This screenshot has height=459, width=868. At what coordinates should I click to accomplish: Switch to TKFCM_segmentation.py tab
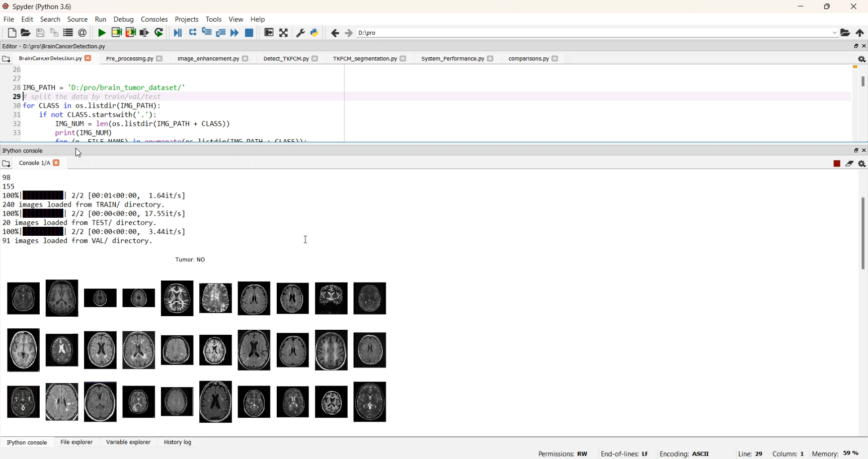[365, 59]
